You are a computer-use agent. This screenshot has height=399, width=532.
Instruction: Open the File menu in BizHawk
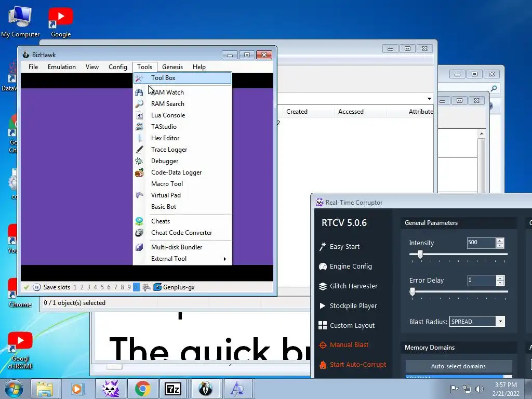click(33, 67)
